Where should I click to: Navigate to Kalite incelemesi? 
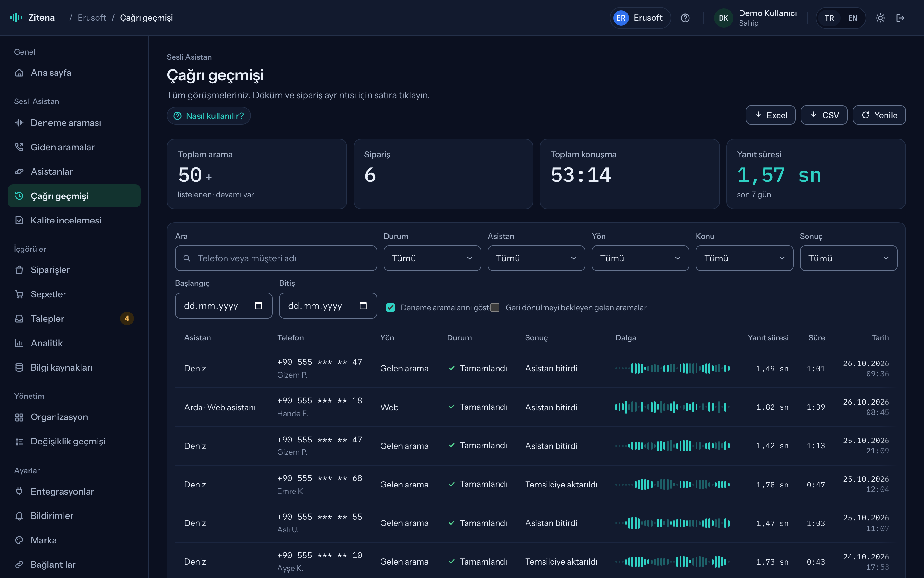pyautogui.click(x=74, y=220)
